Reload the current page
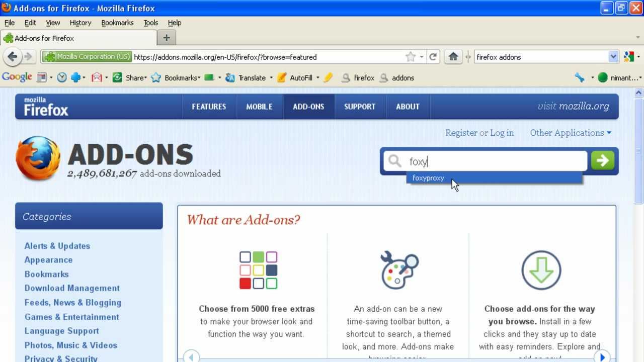 [433, 57]
